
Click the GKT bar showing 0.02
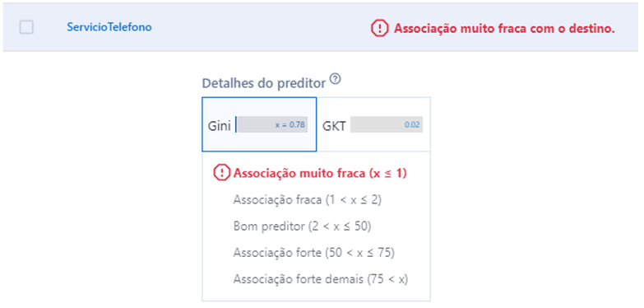tap(387, 124)
